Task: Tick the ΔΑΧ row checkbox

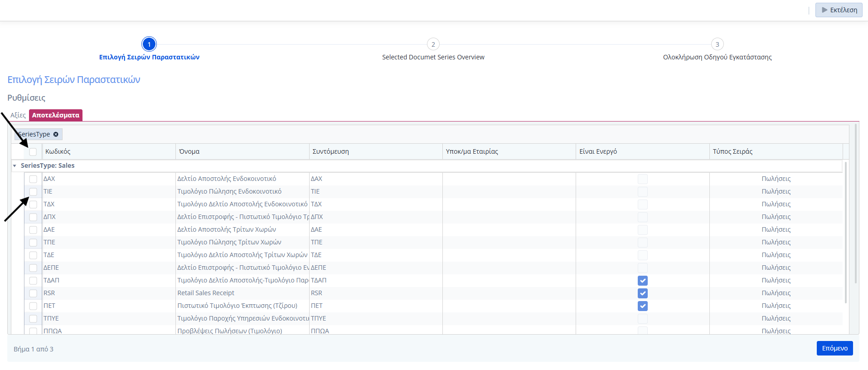Action: (33, 179)
